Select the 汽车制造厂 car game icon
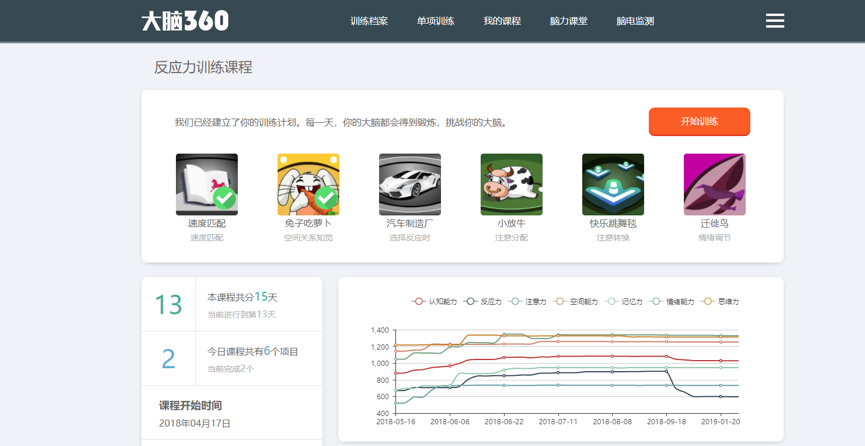 410,184
